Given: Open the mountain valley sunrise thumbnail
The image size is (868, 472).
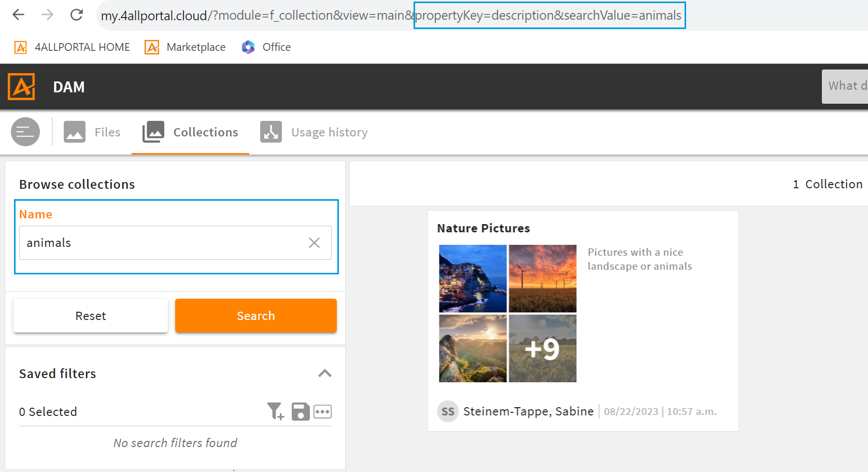Looking at the screenshot, I should 473,349.
